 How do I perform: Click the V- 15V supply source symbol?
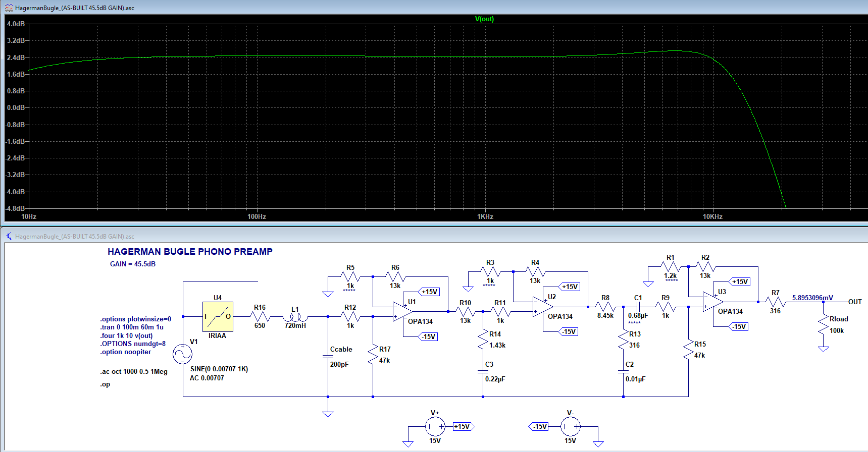click(571, 427)
